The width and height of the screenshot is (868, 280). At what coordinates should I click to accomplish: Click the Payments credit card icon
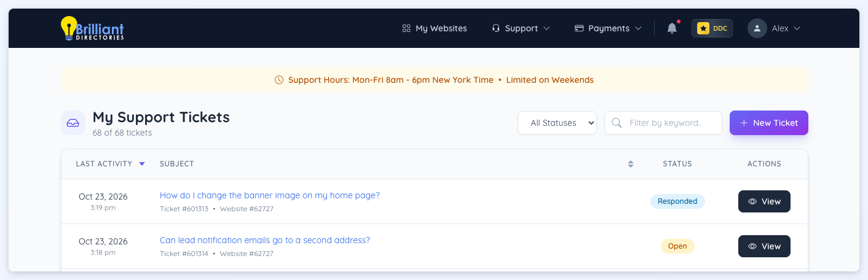pyautogui.click(x=579, y=28)
